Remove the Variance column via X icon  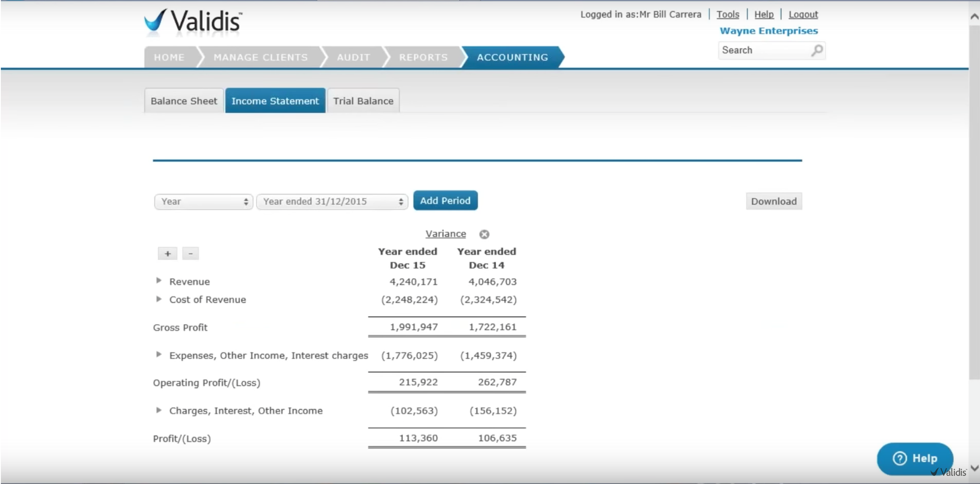point(484,234)
